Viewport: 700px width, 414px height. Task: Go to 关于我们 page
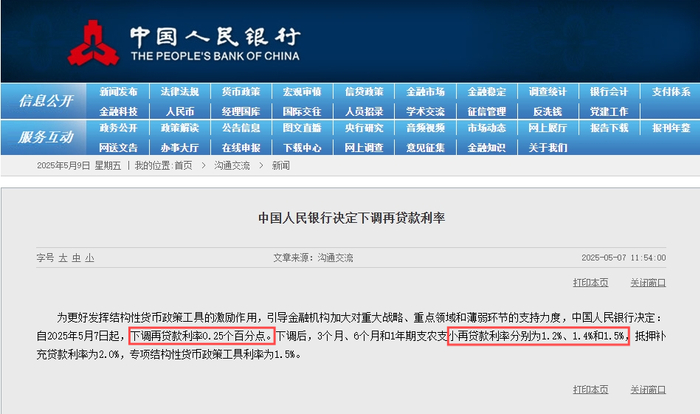(x=548, y=148)
